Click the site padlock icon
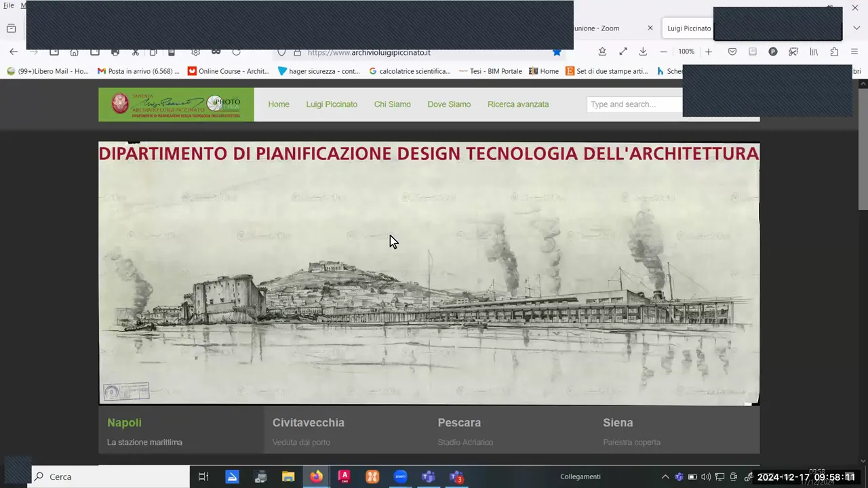 click(297, 52)
